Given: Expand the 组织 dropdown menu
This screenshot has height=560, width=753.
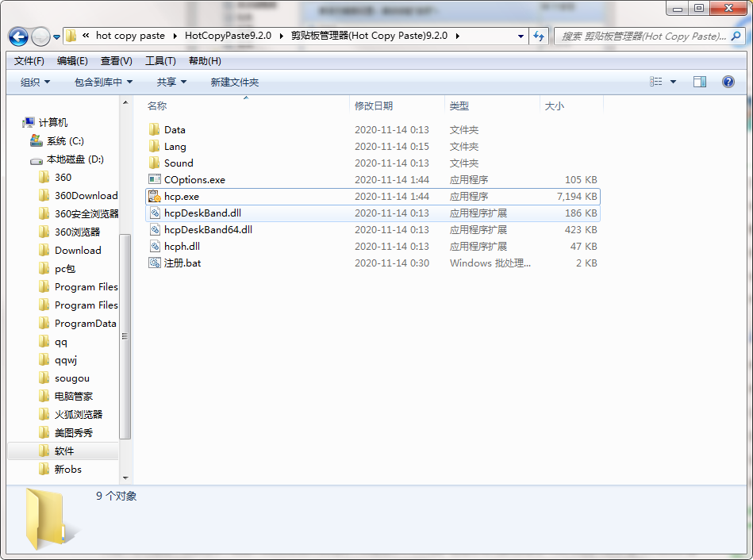Looking at the screenshot, I should point(33,81).
